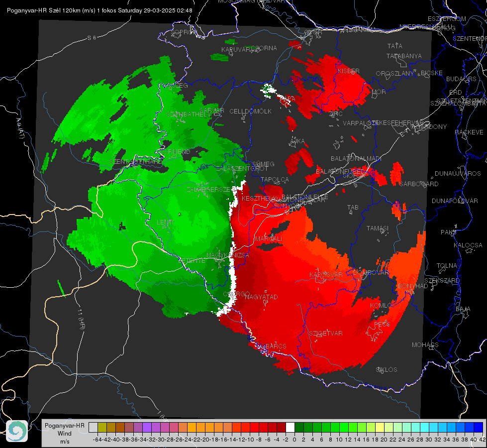Click the ZIRC town label
487x448 pixels.
(336, 114)
